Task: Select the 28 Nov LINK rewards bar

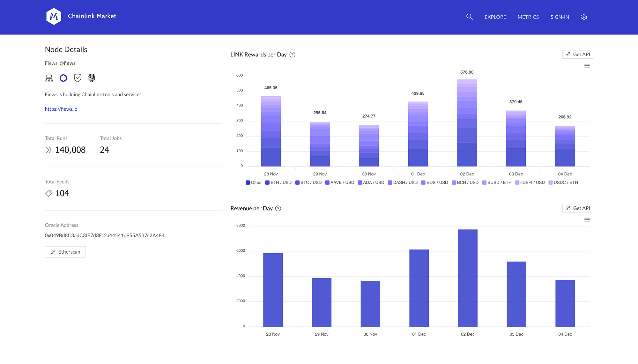Action: (271, 131)
